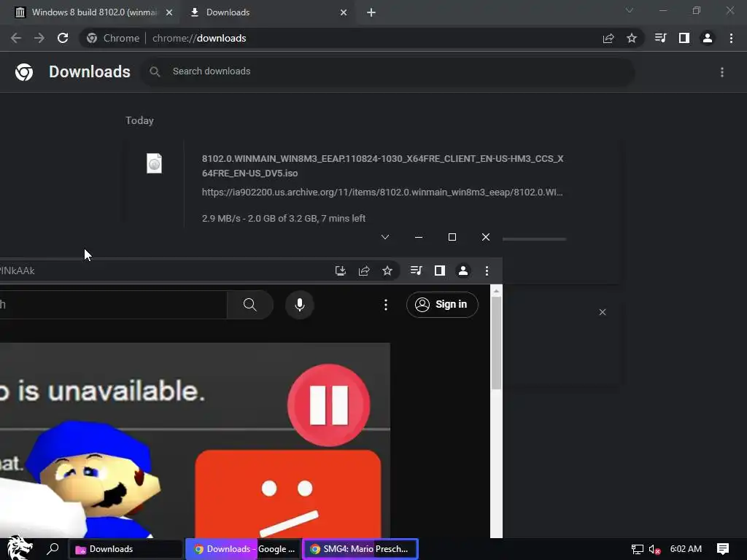Side panel icon in YouTube window toolbar
The width and height of the screenshot is (747, 560).
click(x=440, y=271)
